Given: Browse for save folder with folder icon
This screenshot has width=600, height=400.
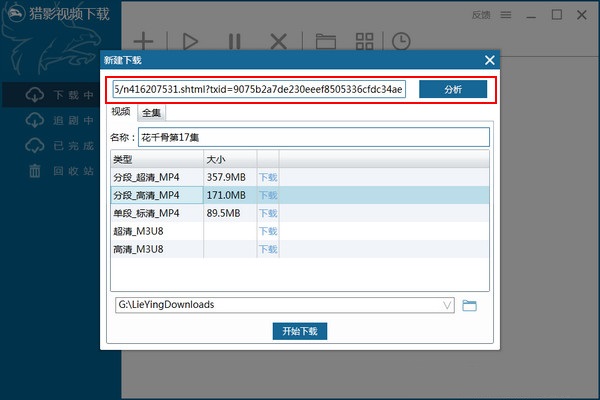Looking at the screenshot, I should click(470, 305).
